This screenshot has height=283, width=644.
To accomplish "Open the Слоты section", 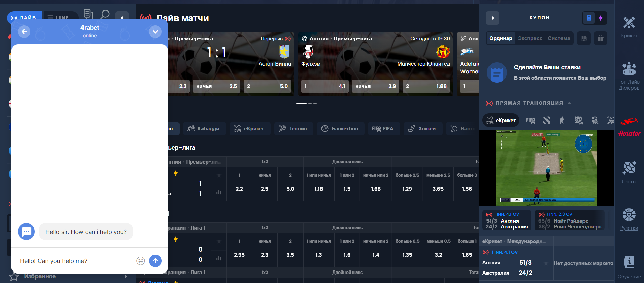I will [x=629, y=173].
